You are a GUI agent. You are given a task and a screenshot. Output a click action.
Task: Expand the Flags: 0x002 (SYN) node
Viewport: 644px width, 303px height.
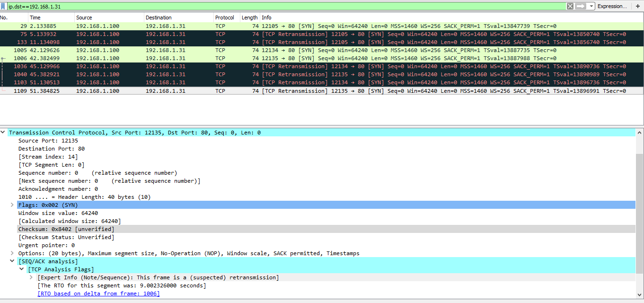click(x=12, y=205)
